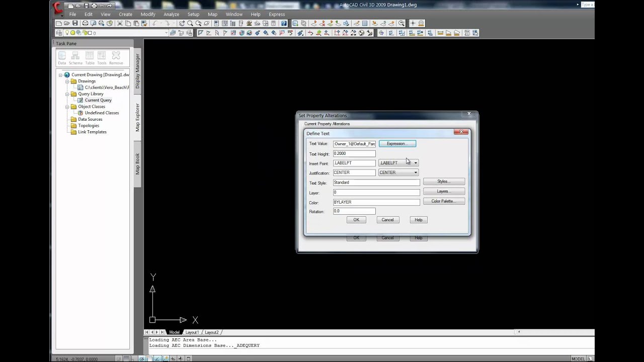Click the Cut scissors icon

(119, 23)
